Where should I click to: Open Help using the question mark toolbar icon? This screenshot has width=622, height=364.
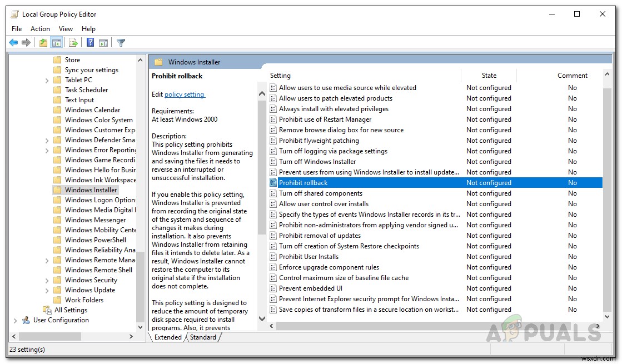click(89, 42)
